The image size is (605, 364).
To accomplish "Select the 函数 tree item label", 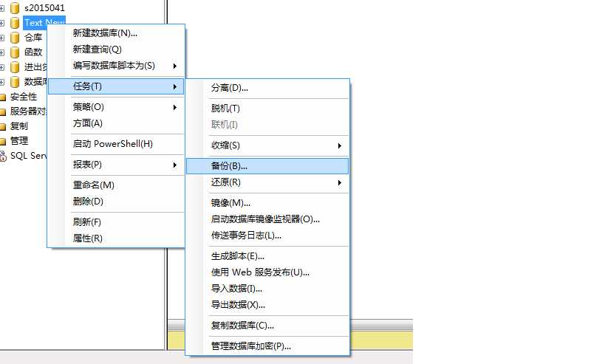I will (x=33, y=52).
